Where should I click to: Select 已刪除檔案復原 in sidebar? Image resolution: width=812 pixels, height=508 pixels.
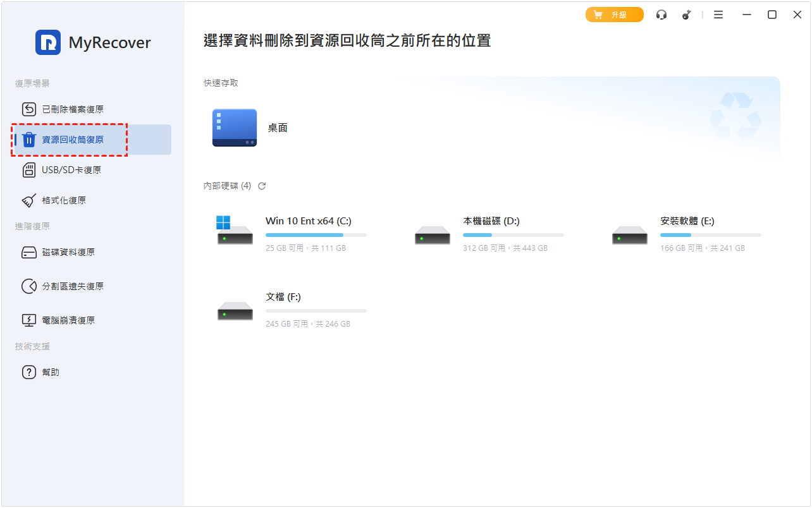[72, 109]
